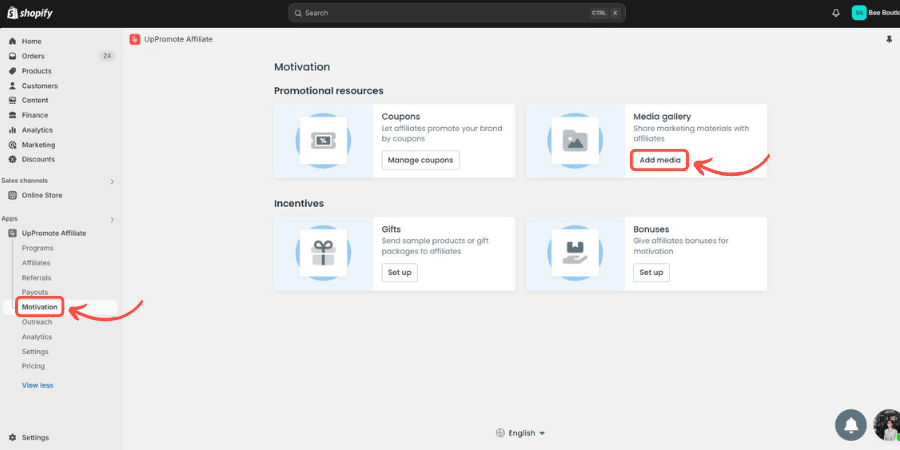The image size is (900, 450).
Task: Click the Manage coupons button
Action: (420, 160)
